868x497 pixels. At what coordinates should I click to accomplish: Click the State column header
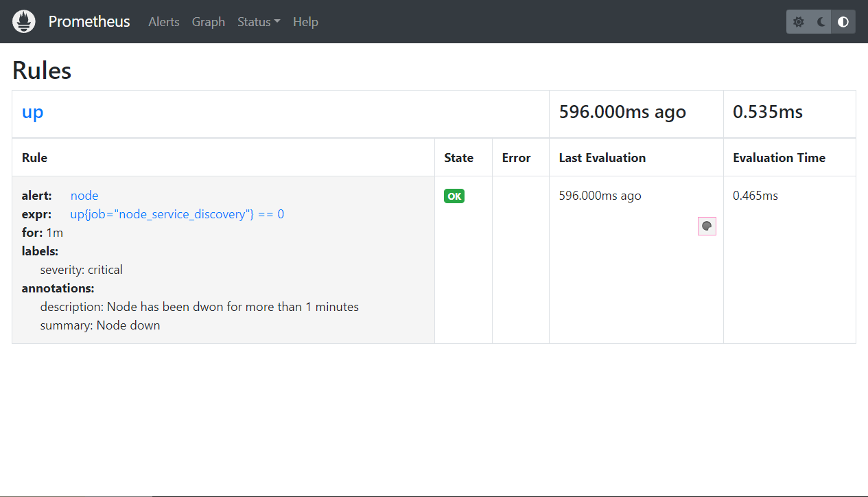(x=458, y=158)
